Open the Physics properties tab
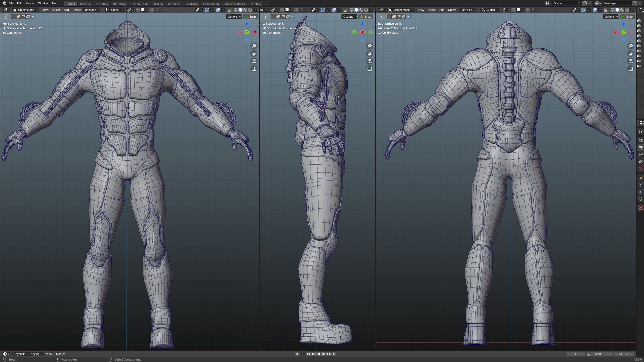Viewport: 644px width, 362px height. click(641, 185)
